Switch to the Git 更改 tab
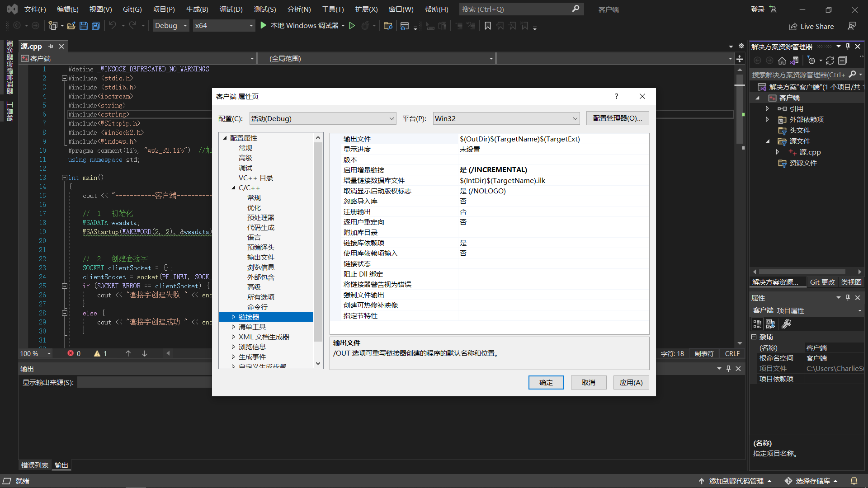 pos(822,282)
